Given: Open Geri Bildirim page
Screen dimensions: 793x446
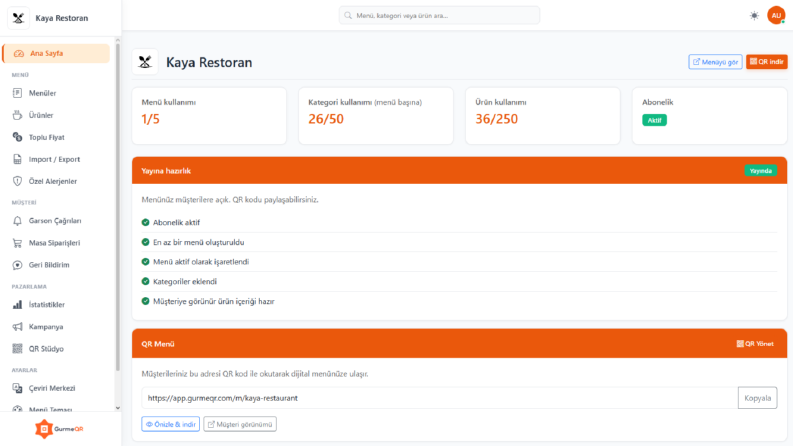Looking at the screenshot, I should click(x=56, y=265).
